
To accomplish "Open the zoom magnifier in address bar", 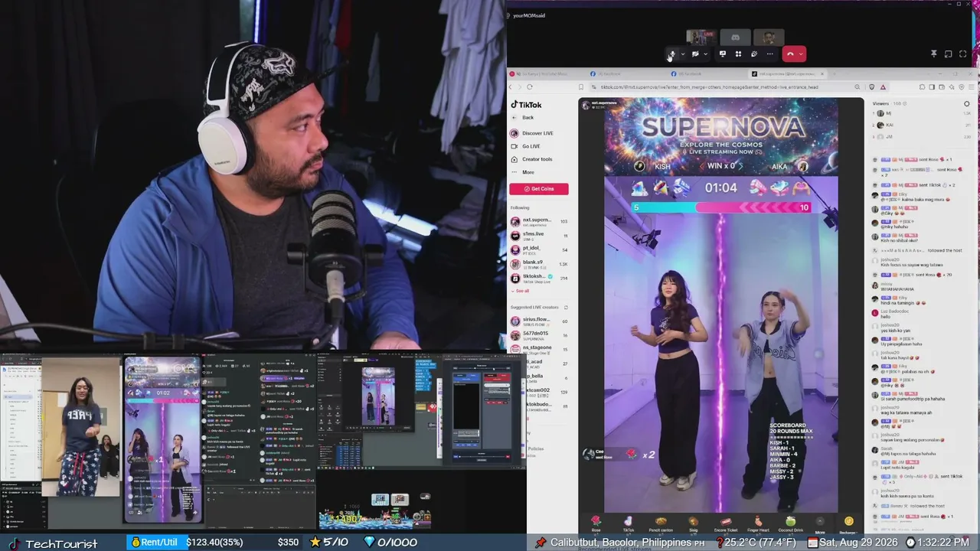I will (857, 87).
